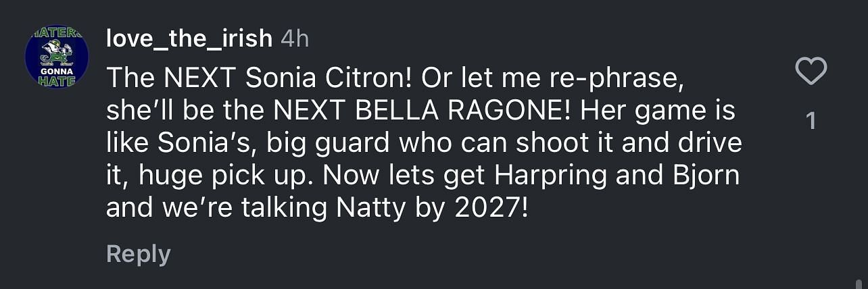The width and height of the screenshot is (868, 289).
Task: Click the "GONNA" text inside the avatar
Action: 57,70
